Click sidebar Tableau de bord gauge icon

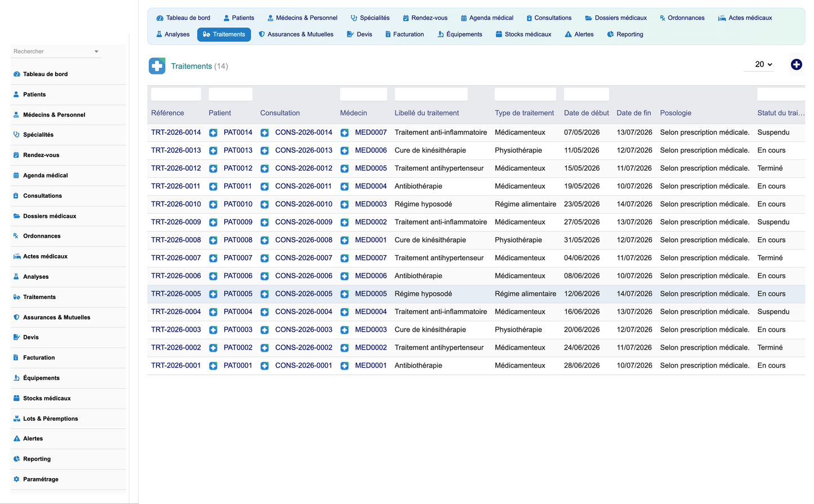click(16, 74)
